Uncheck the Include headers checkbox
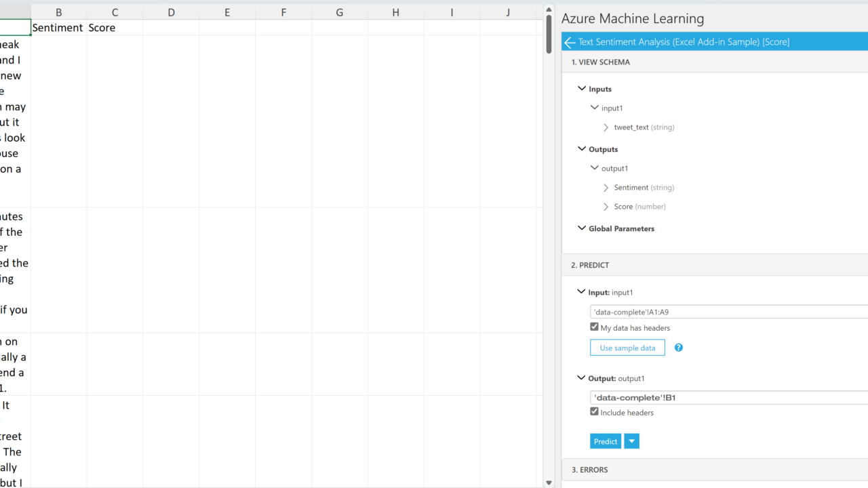868x488 pixels. tap(595, 412)
